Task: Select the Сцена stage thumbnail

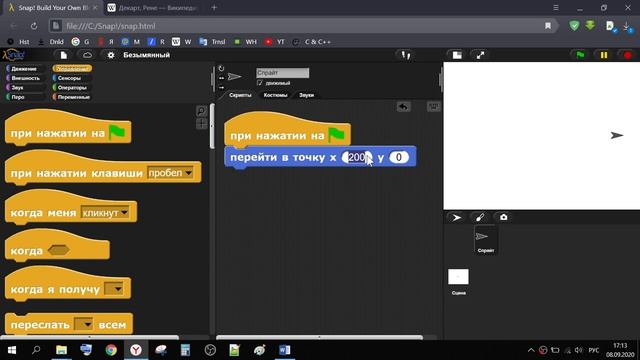Action: tap(458, 281)
